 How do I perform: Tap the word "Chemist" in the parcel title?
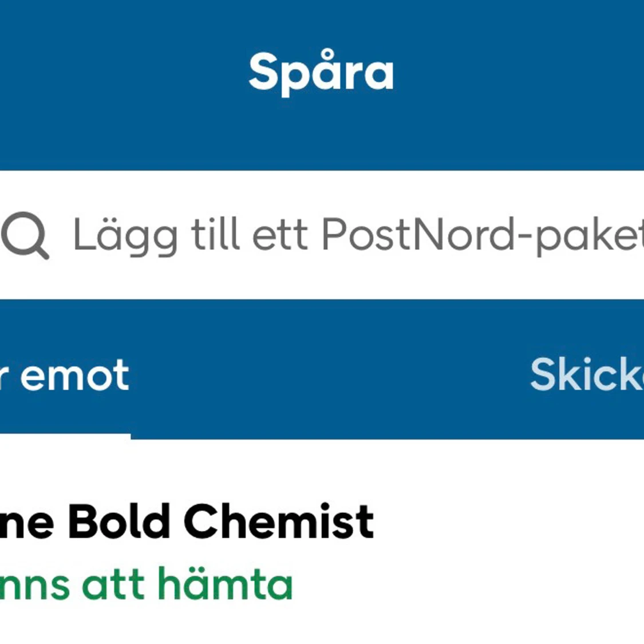pos(278,522)
